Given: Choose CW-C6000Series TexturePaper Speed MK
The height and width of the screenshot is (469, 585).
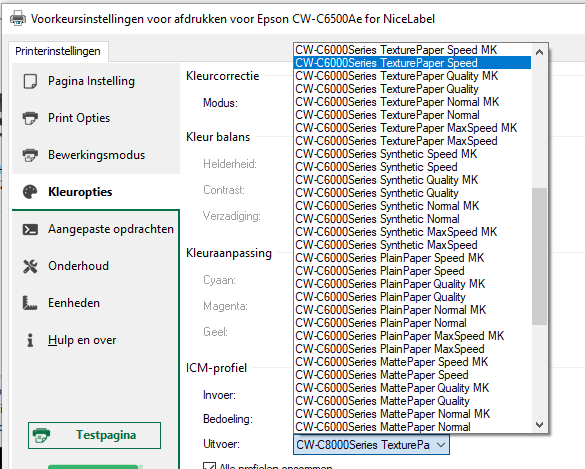Looking at the screenshot, I should click(413, 50).
